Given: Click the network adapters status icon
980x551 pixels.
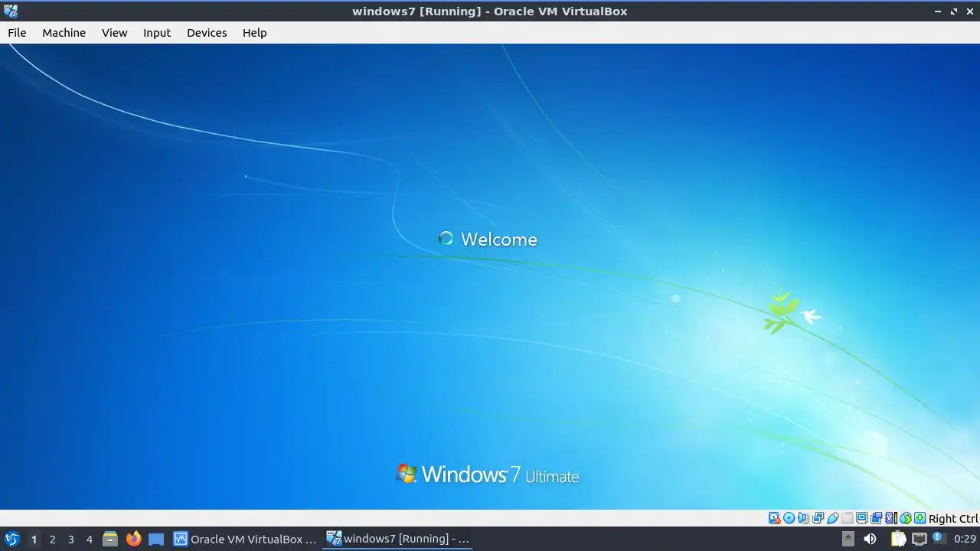Looking at the screenshot, I should click(x=818, y=518).
